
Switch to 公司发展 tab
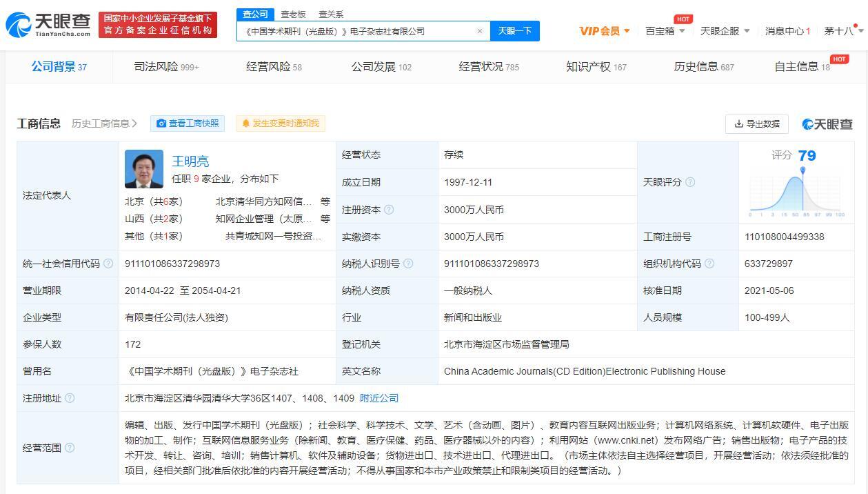(x=381, y=67)
